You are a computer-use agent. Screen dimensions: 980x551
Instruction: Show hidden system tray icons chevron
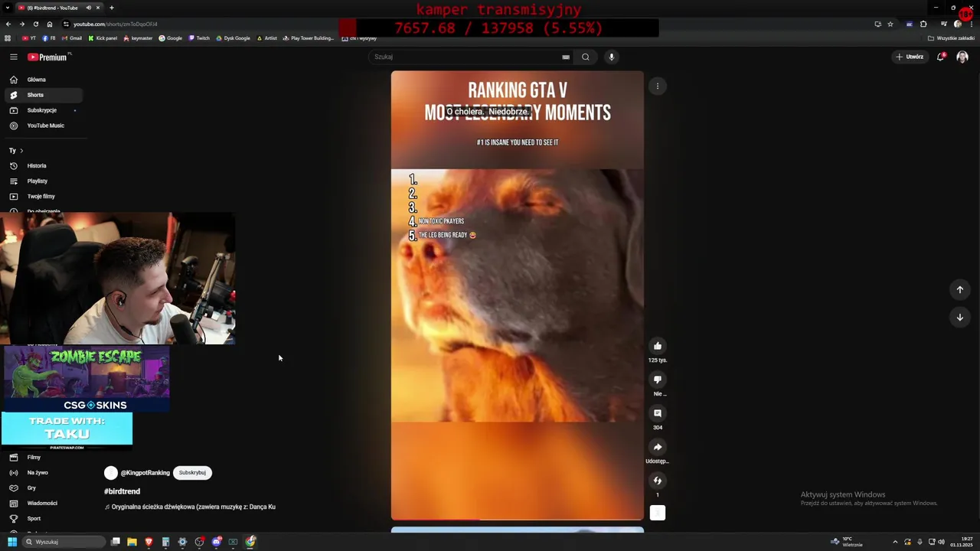pyautogui.click(x=895, y=542)
